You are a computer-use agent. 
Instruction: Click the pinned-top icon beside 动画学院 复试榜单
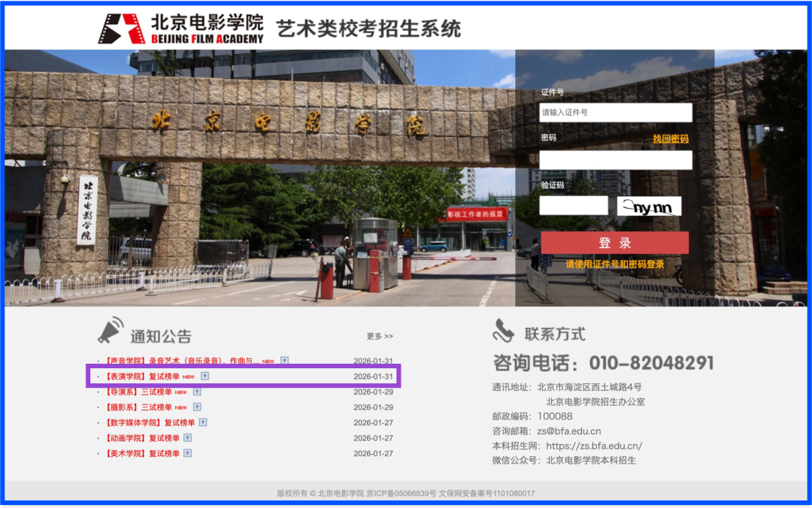[187, 437]
